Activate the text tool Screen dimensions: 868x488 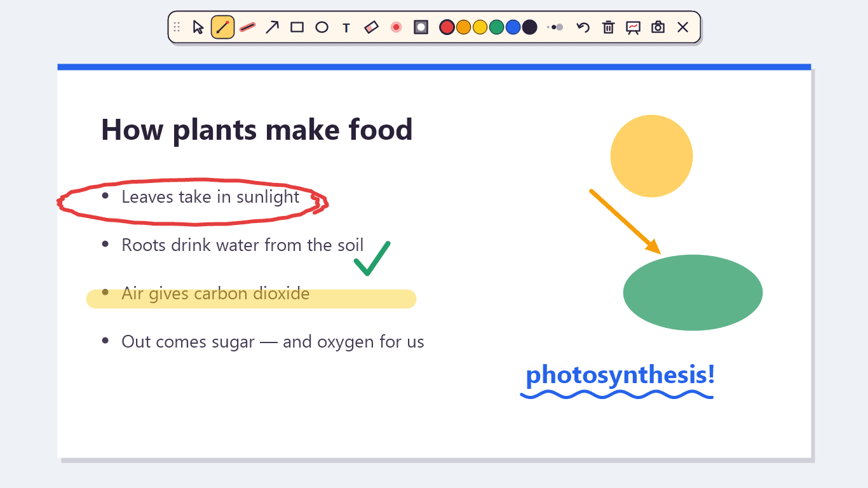point(346,27)
